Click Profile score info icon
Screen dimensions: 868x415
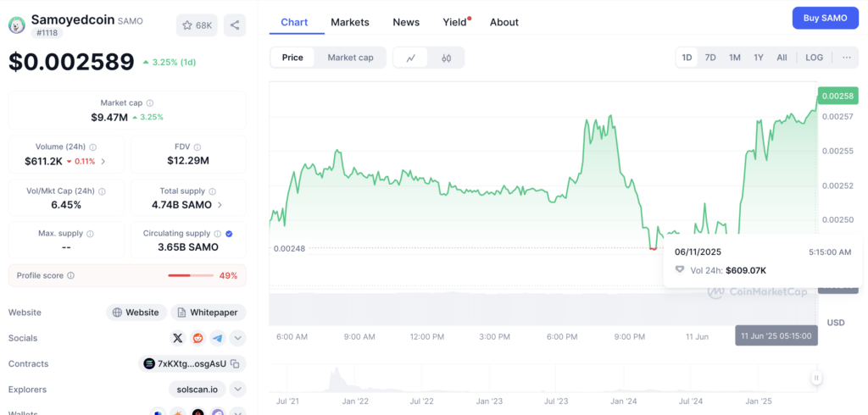coord(71,275)
